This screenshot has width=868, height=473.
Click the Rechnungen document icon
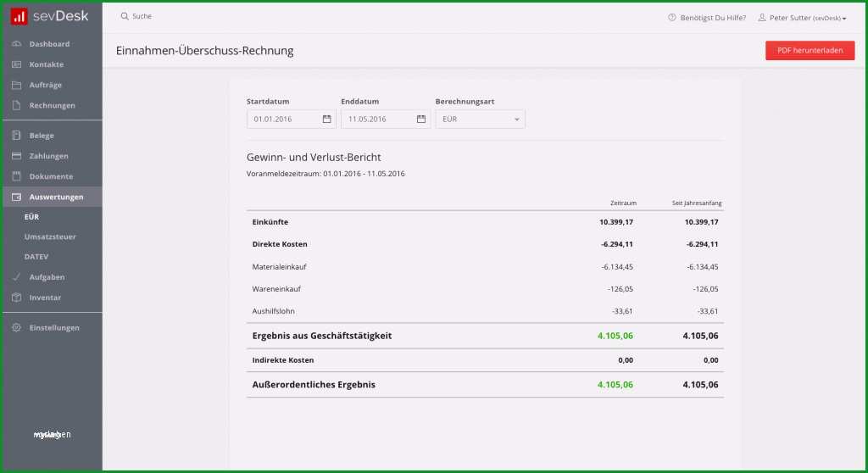[17, 105]
